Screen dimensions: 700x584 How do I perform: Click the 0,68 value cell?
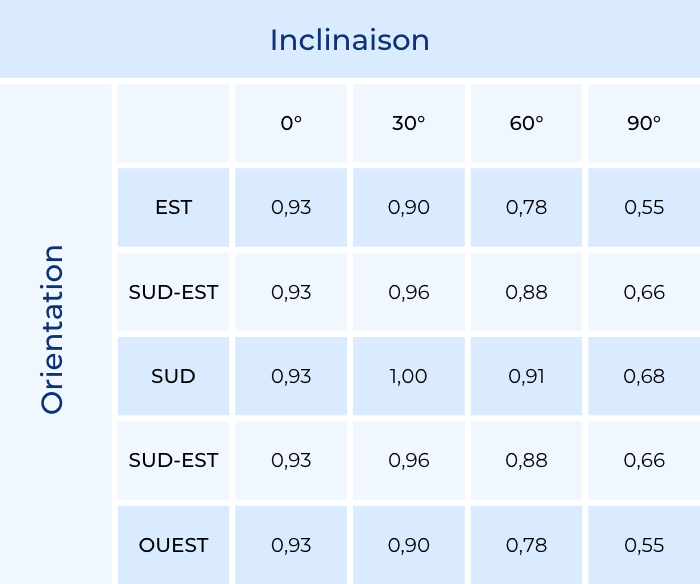pos(644,377)
